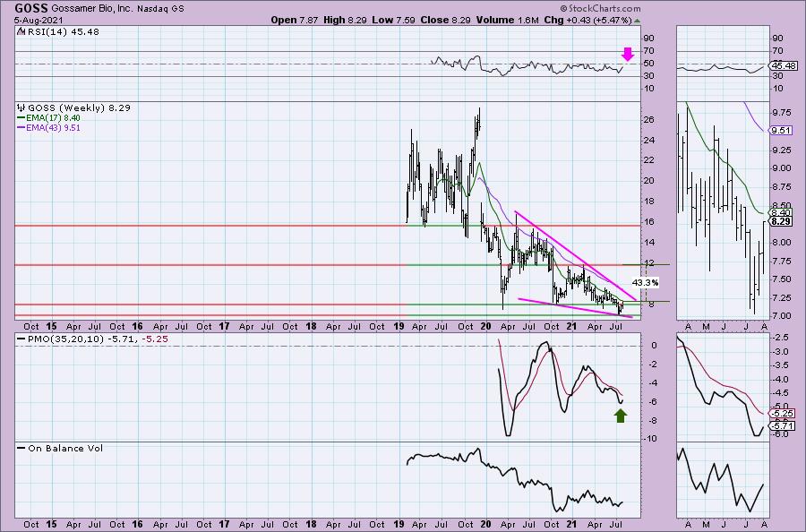This screenshot has width=806, height=532.
Task: Click the 22 price axis label
Action: click(x=649, y=160)
